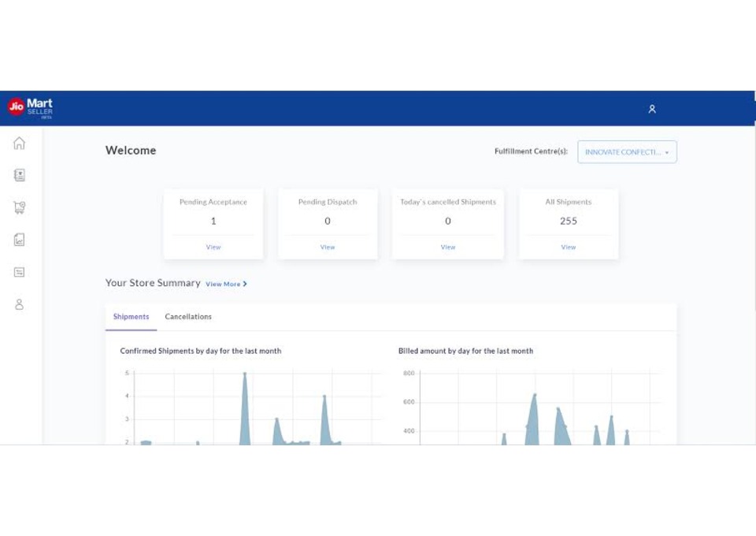View Today's cancelled Shipments
The image size is (756, 536).
(x=448, y=247)
